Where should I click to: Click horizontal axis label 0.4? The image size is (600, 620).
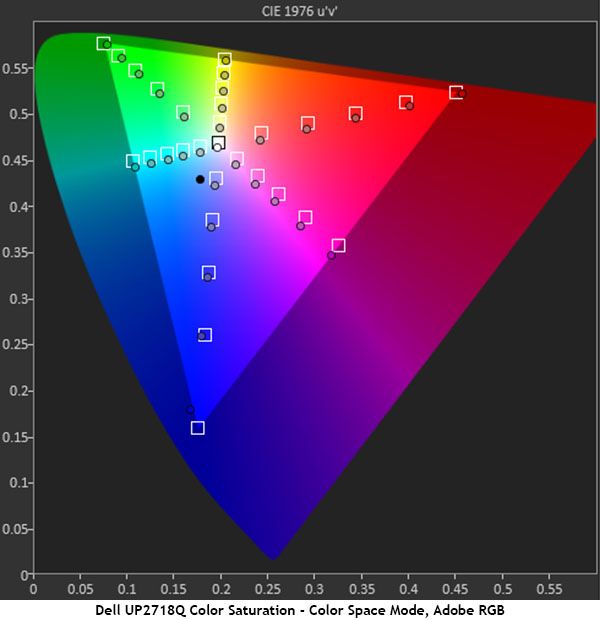(408, 589)
